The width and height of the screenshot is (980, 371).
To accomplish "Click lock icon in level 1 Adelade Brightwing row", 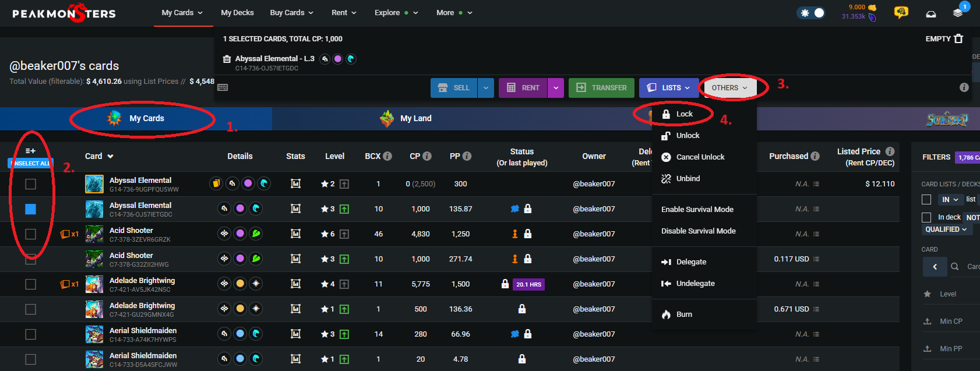I will tap(522, 309).
